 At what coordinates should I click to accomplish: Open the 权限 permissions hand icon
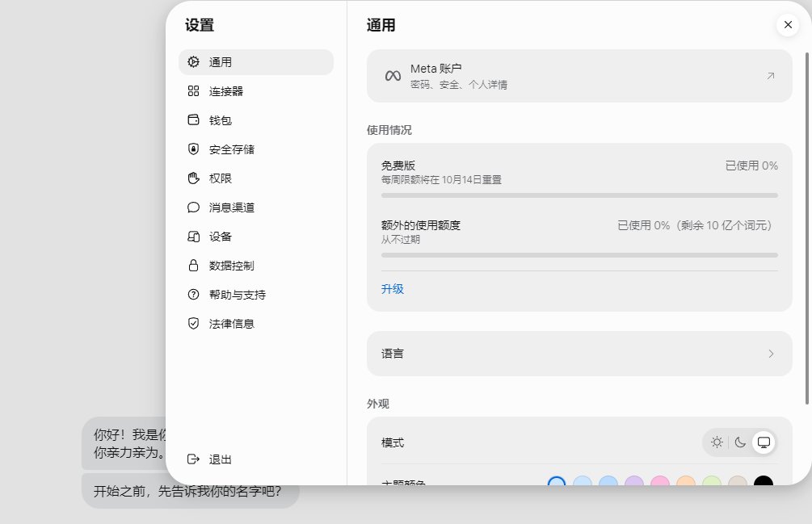tap(193, 178)
